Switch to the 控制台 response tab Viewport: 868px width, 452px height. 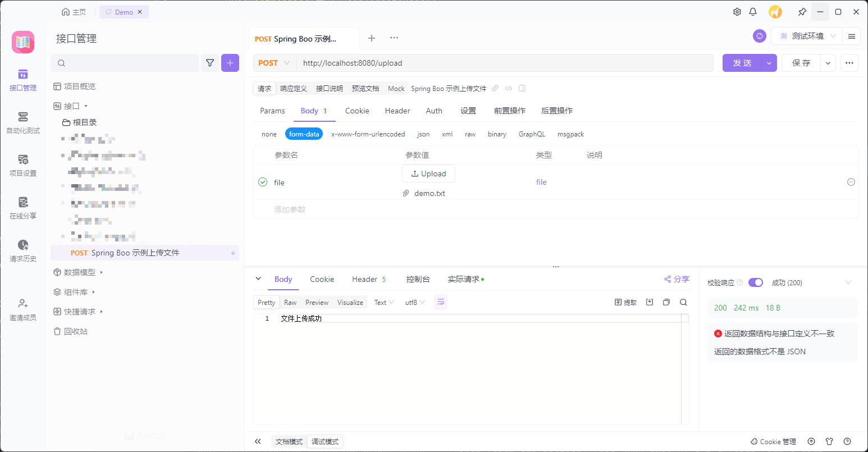(418, 279)
